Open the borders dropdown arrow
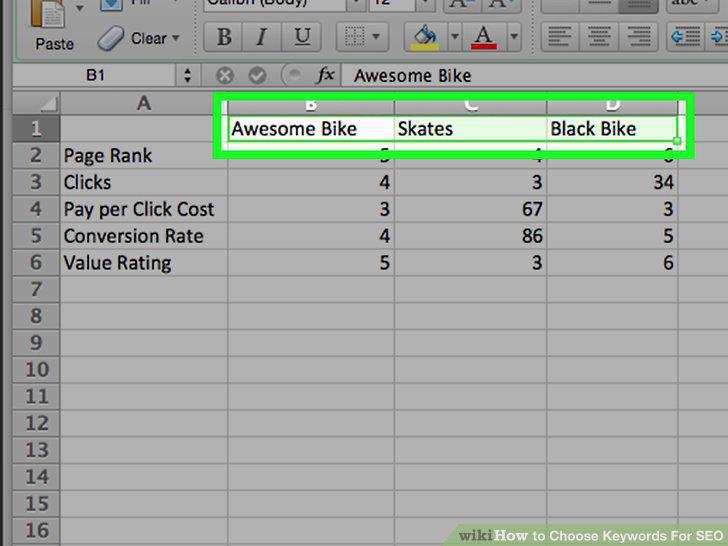Screen dimensions: 728x546 tap(376, 36)
